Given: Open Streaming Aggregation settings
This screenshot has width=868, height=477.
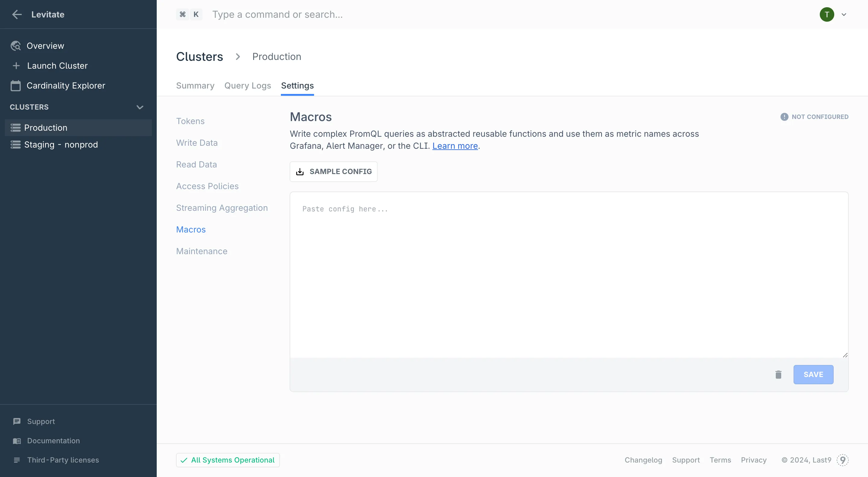Looking at the screenshot, I should pyautogui.click(x=222, y=208).
